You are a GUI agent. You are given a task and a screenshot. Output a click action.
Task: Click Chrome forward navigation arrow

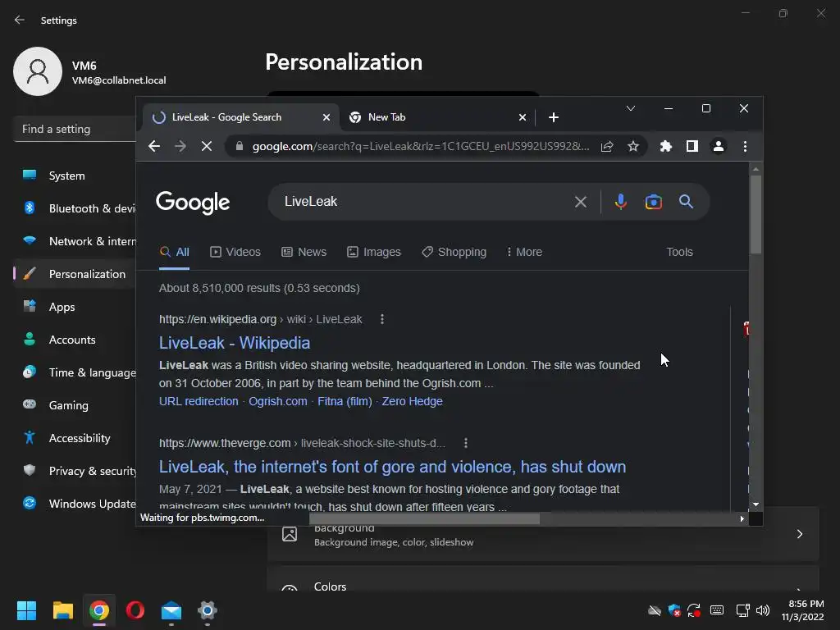(x=180, y=146)
